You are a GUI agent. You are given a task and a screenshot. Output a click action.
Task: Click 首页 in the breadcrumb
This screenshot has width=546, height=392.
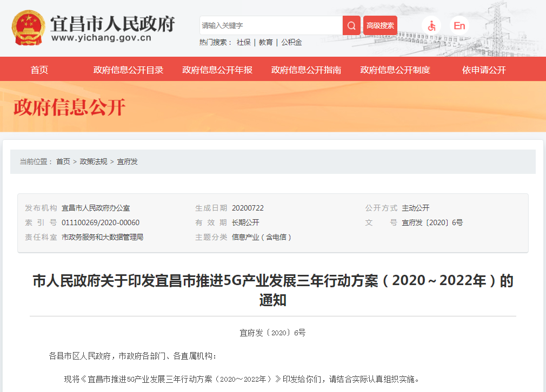tap(63, 161)
